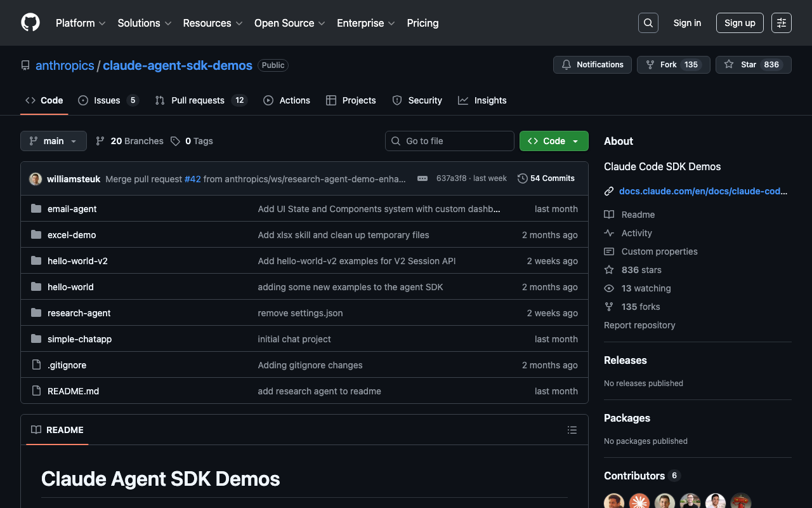Click the Go to file search field
This screenshot has height=508, width=812.
[x=450, y=141]
